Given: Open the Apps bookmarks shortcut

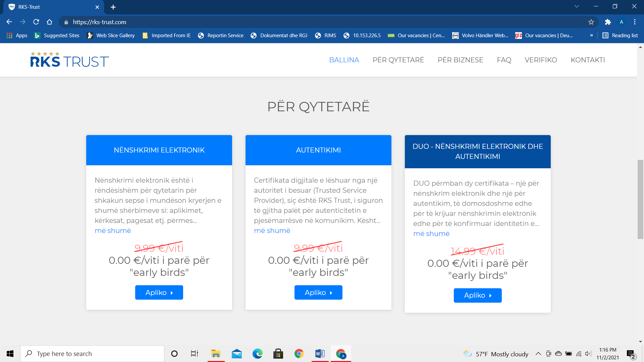Looking at the screenshot, I should pos(17,35).
